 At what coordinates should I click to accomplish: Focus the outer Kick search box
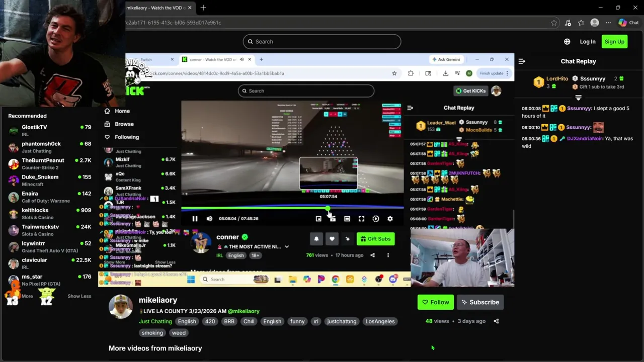pos(322,42)
